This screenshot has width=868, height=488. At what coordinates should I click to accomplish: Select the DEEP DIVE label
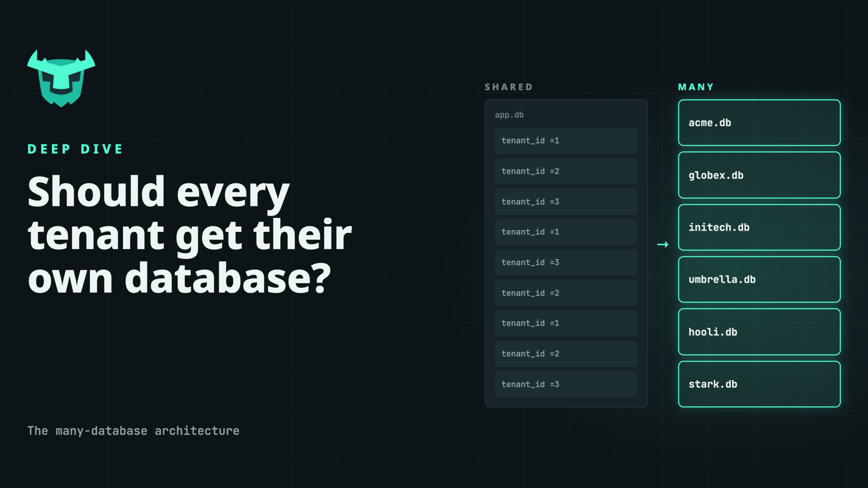pyautogui.click(x=75, y=149)
